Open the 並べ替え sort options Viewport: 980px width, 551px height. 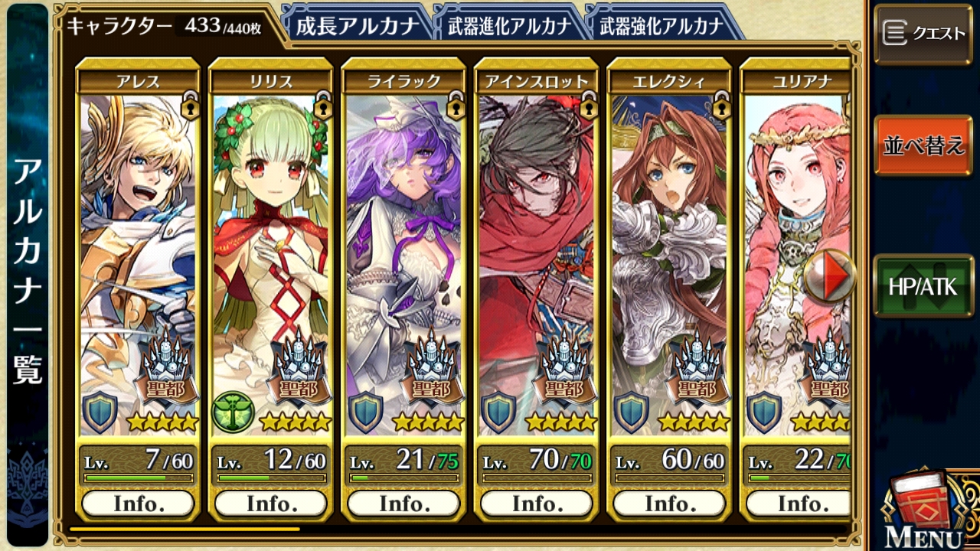coord(923,145)
